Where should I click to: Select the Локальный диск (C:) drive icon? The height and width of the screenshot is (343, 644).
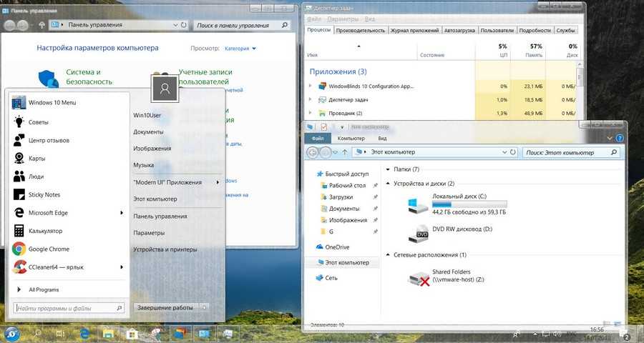point(416,206)
